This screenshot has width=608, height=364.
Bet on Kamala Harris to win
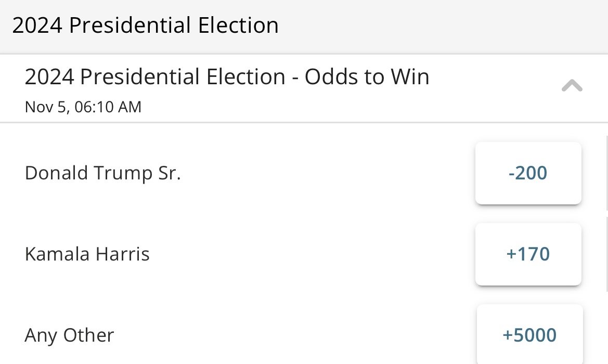[528, 254]
